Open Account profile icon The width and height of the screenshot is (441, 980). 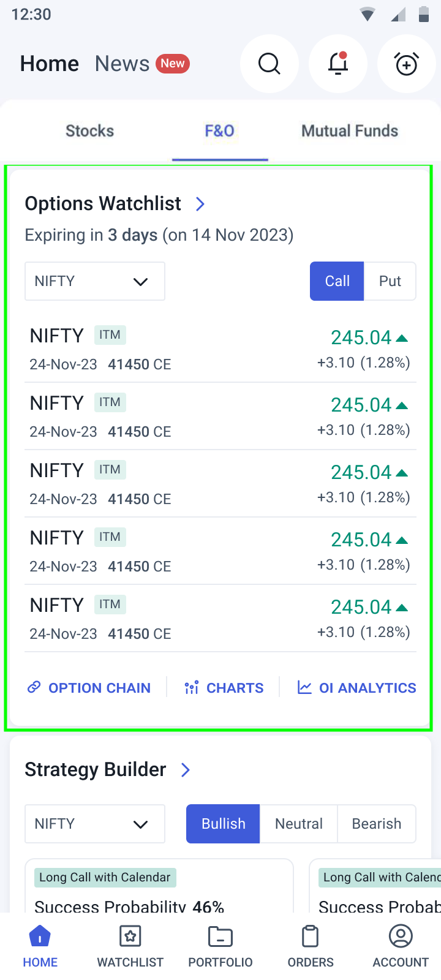coord(401,937)
